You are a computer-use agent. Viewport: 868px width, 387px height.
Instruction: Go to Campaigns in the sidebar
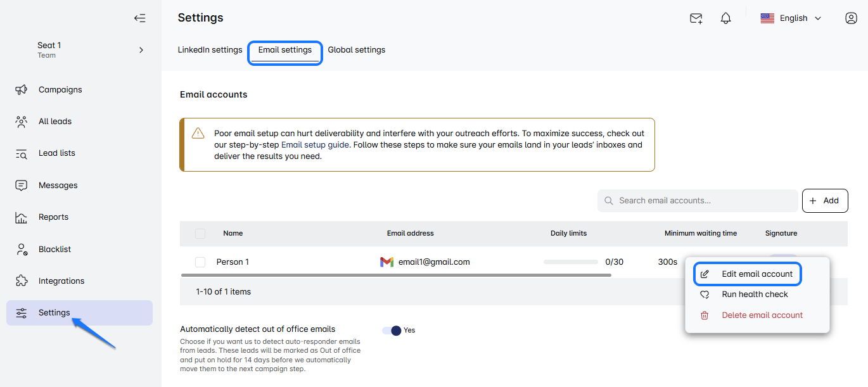[60, 90]
